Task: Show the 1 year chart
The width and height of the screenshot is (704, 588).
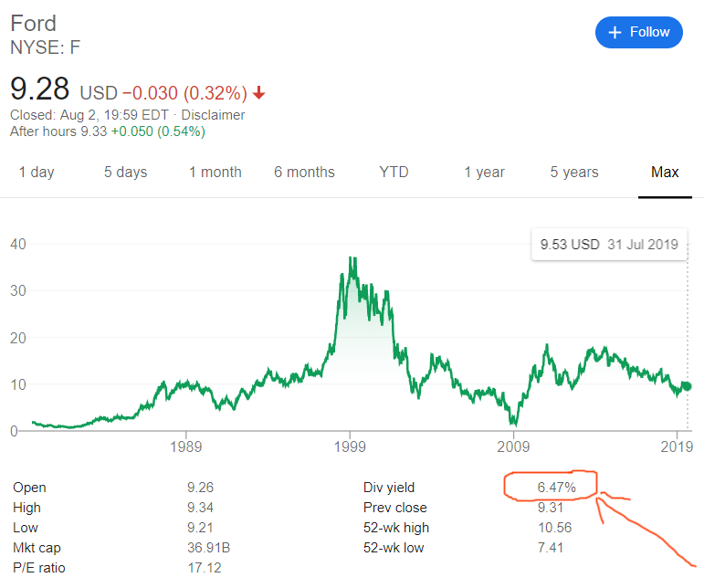Action: coord(484,172)
